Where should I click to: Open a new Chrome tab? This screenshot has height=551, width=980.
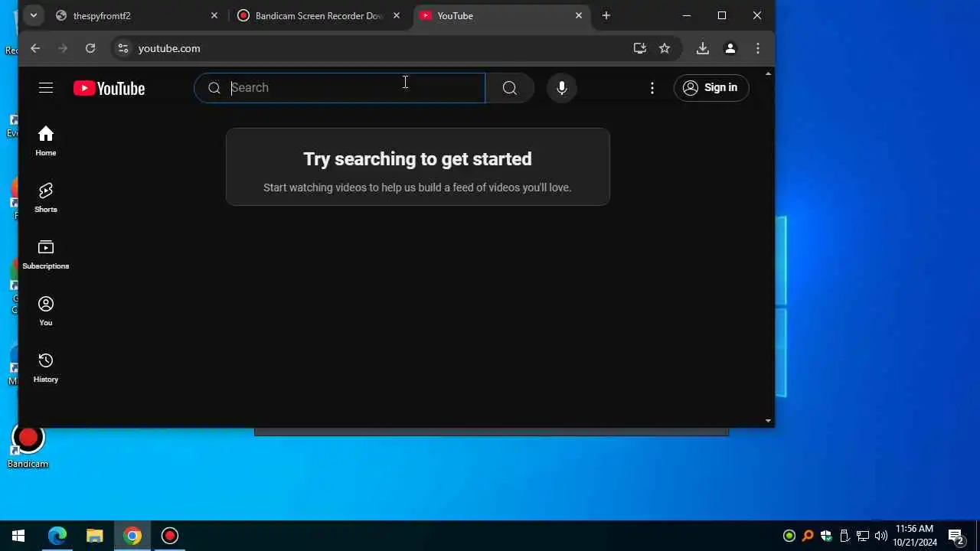pyautogui.click(x=606, y=15)
